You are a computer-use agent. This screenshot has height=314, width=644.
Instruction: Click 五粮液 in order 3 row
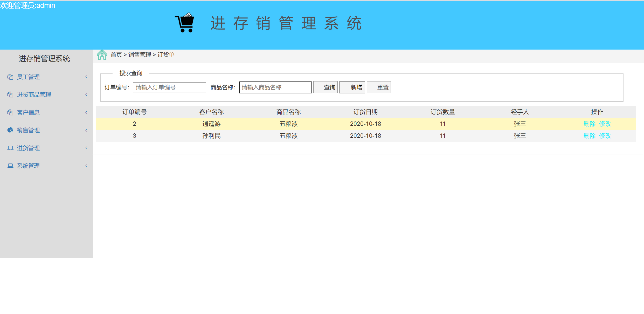(288, 136)
